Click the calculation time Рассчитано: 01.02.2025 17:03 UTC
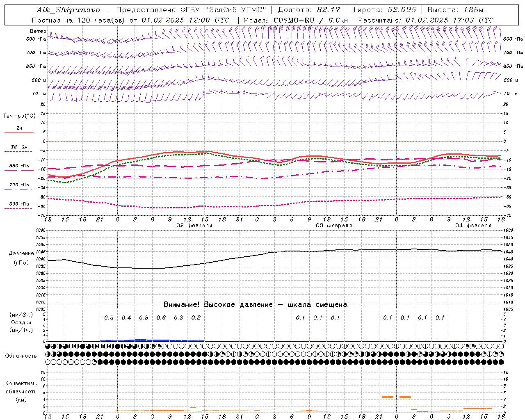This screenshot has height=420, width=525. 426,20
